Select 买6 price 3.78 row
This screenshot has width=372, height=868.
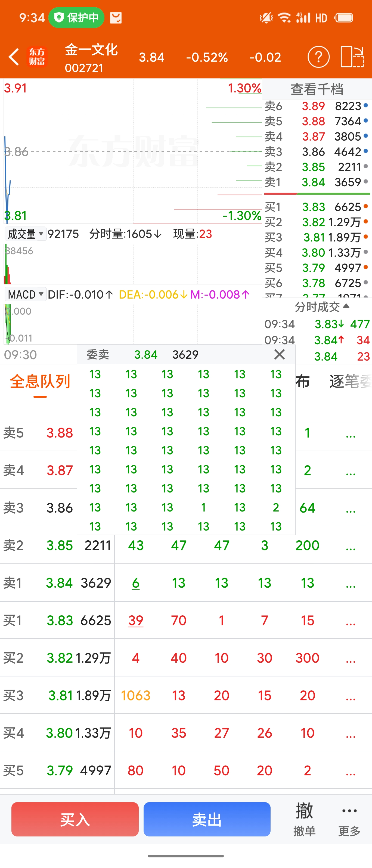[317, 283]
